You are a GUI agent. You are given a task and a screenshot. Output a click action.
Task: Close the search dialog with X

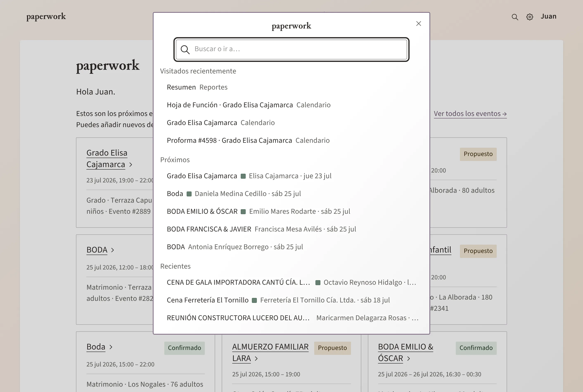[x=418, y=24]
